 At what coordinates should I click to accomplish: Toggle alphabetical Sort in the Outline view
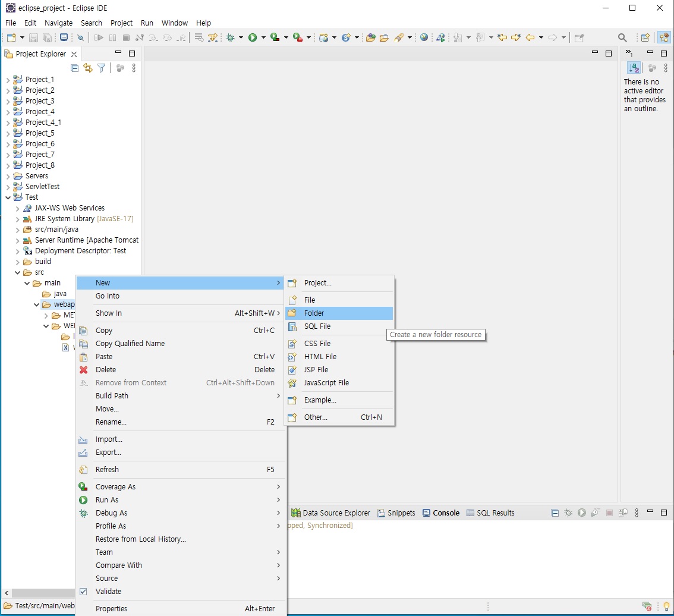coord(634,68)
